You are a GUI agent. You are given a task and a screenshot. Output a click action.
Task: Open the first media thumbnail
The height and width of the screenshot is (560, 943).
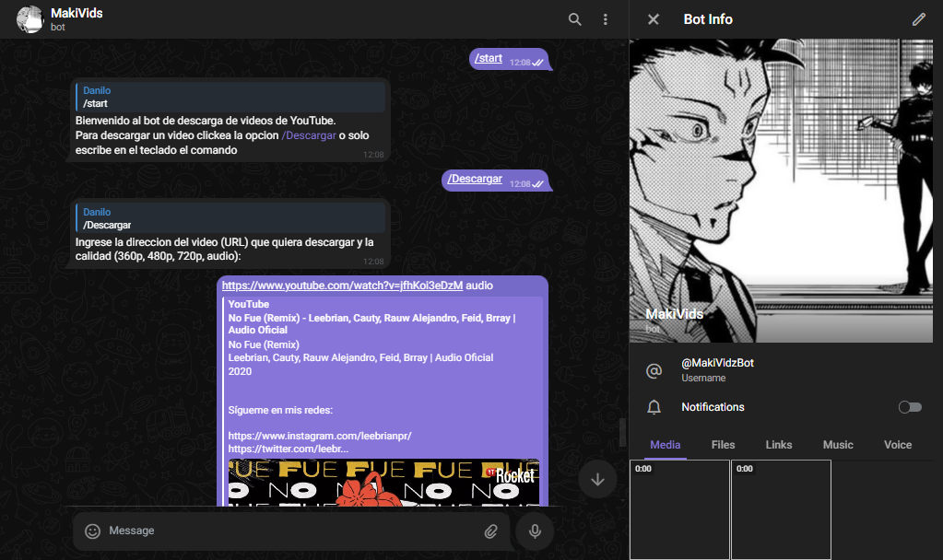(x=679, y=509)
